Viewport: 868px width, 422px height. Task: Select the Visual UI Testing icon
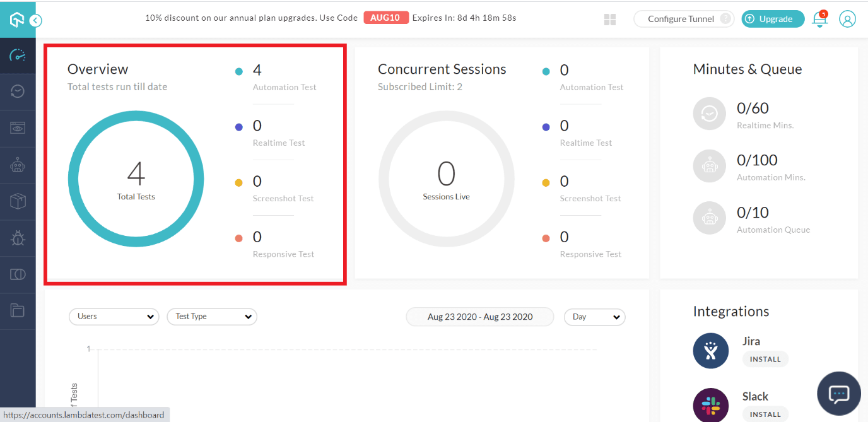pos(18,273)
